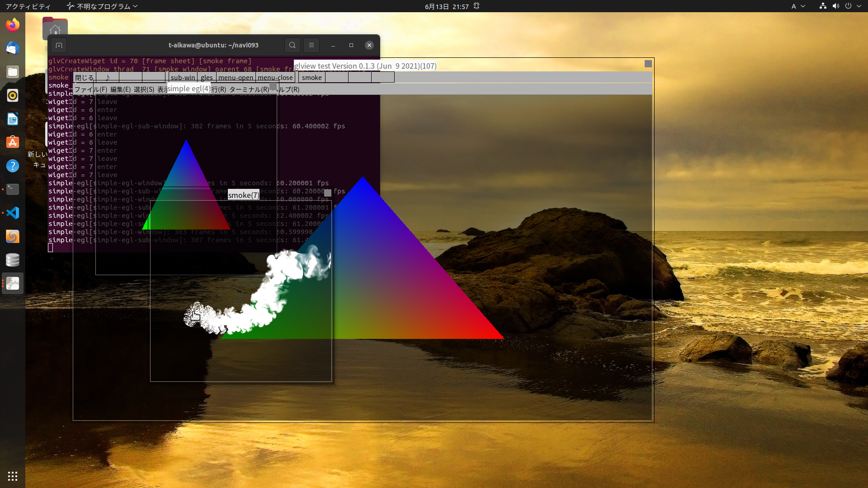Open the terminal hamburger menu
Viewport: 868px width, 488px height.
pyautogui.click(x=311, y=45)
